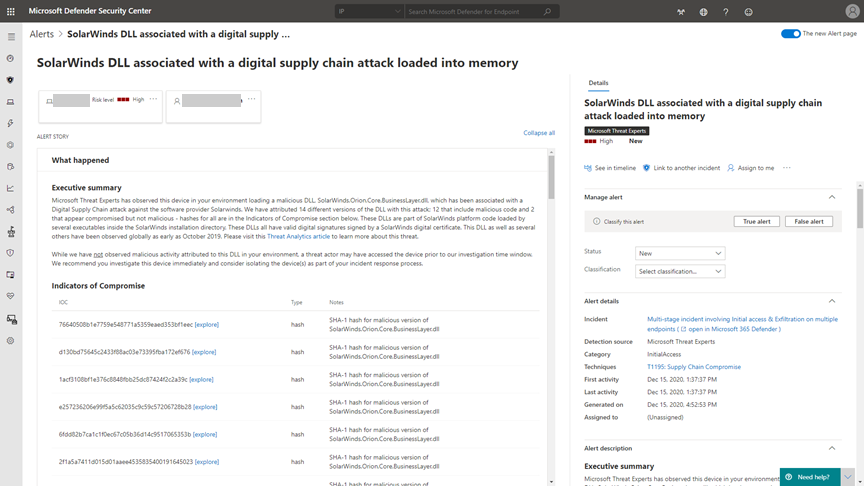Click in the Microsoft Defender search field

pos(474,12)
